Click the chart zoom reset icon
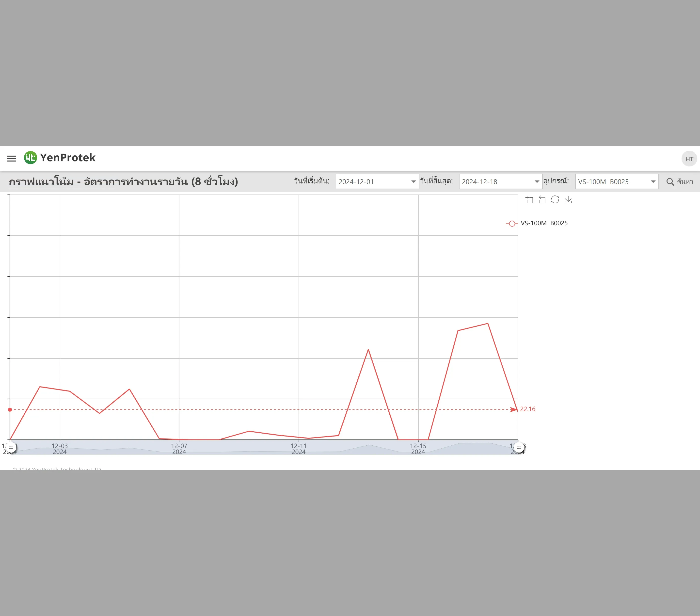This screenshot has height=616, width=700. point(542,200)
